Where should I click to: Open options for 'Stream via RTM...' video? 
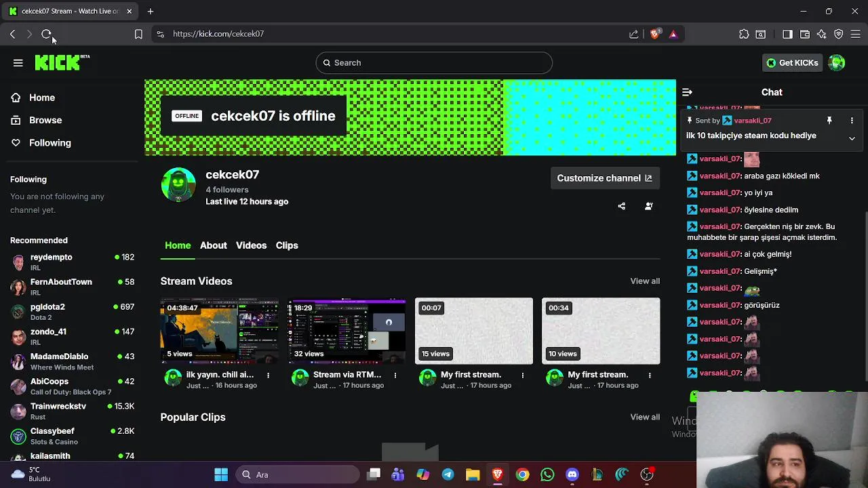pyautogui.click(x=395, y=375)
